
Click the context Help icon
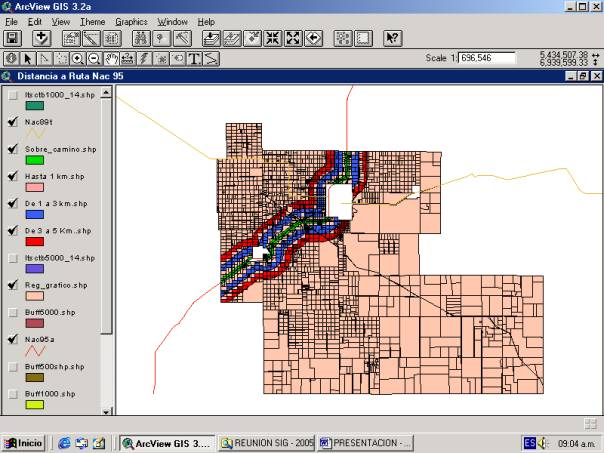(392, 38)
